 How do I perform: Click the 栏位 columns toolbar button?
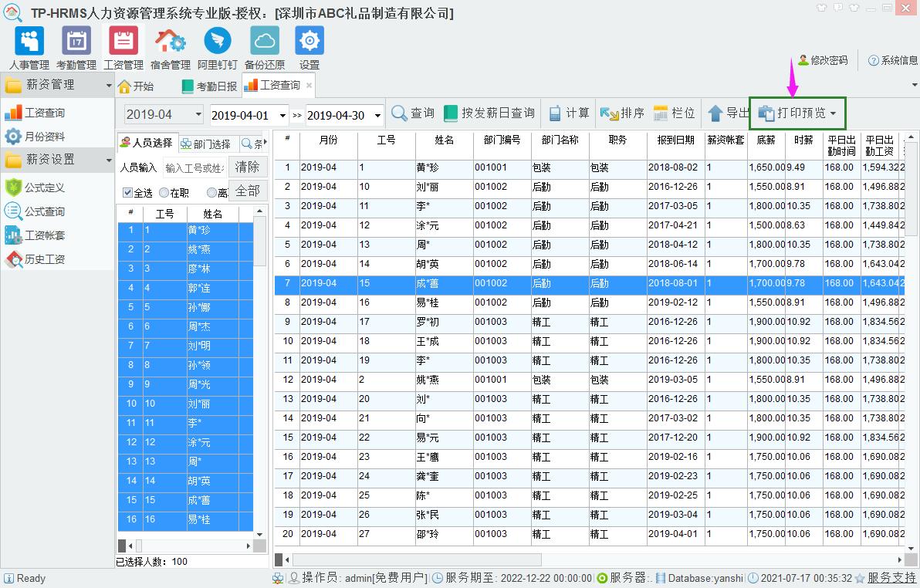click(x=674, y=113)
